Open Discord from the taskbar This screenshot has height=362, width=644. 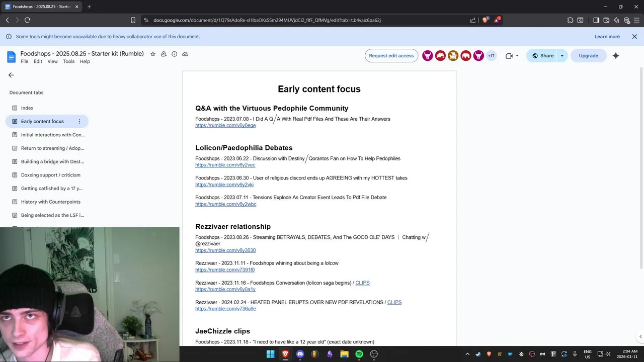[x=300, y=354]
